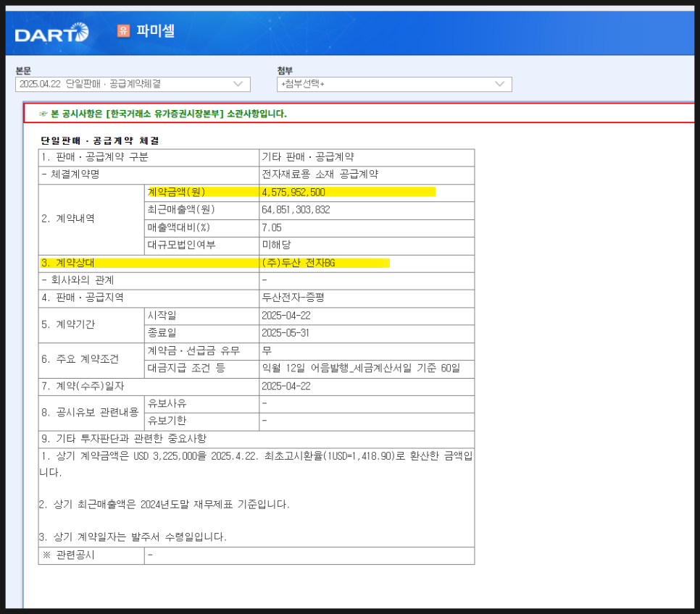Click highlighted '3. 계약상대' label
Image resolution: width=700 pixels, height=614 pixels.
(68, 263)
